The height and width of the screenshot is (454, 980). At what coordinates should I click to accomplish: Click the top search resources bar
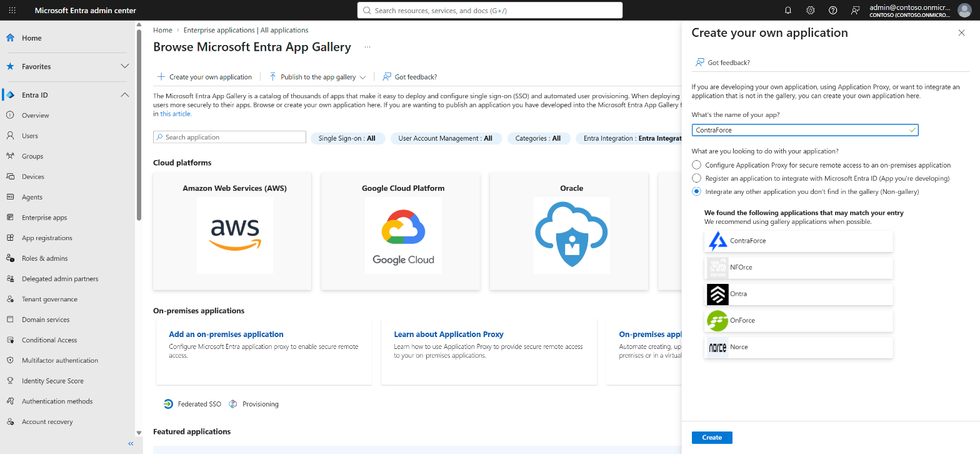tap(490, 10)
